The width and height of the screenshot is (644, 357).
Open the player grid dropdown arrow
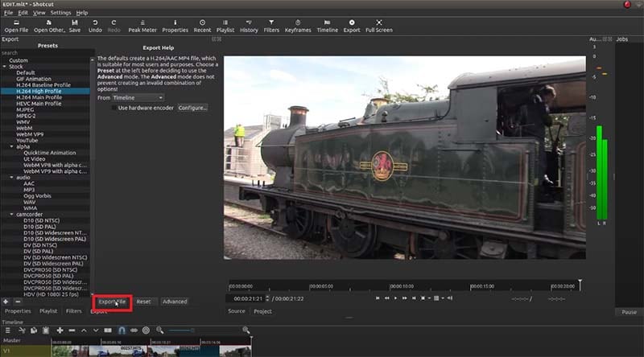[x=443, y=298]
